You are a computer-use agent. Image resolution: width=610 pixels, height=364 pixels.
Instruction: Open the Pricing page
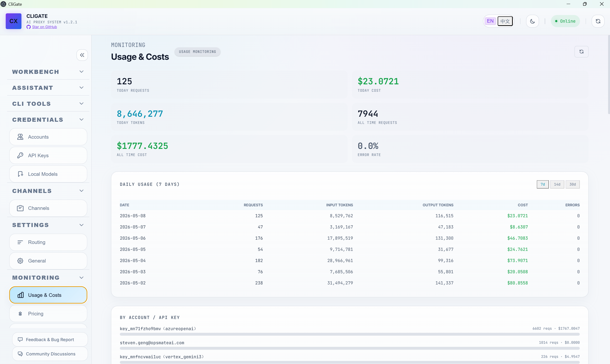pos(48,314)
